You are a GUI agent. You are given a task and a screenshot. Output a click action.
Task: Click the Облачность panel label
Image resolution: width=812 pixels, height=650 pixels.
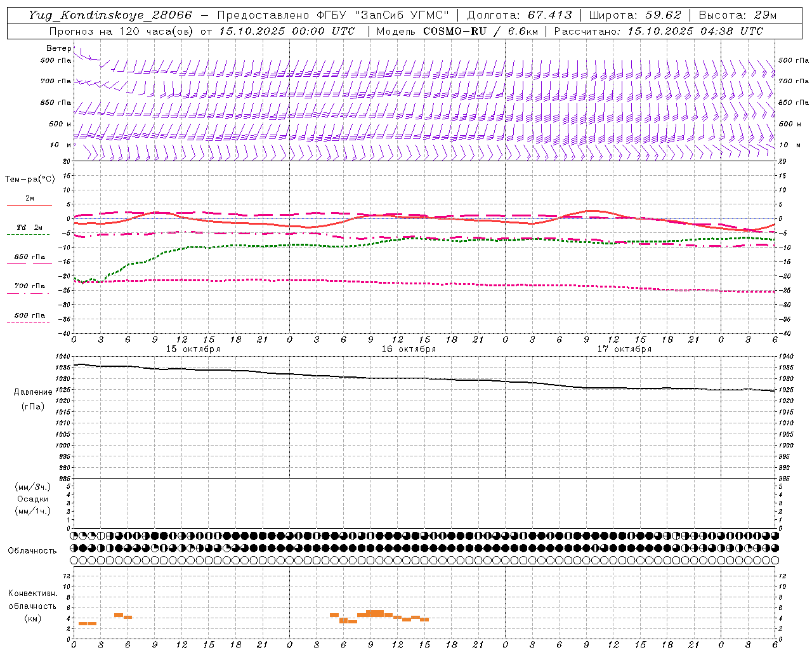tap(32, 551)
